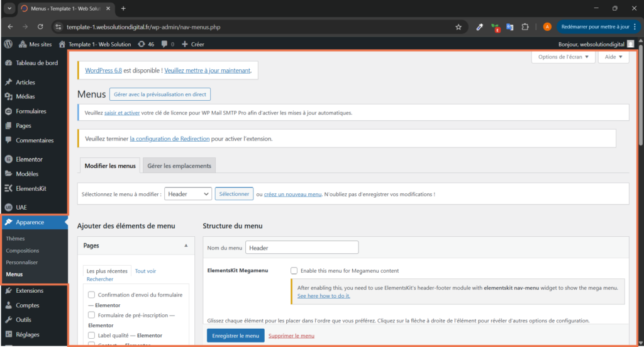This screenshot has width=644, height=347.
Task: Switch to Gérer les emplacements tab
Action: pos(179,166)
